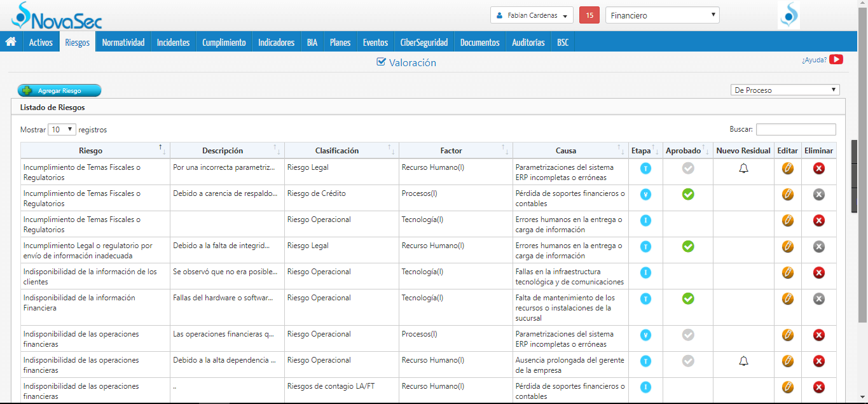Open the Indicadores menu
Screen dimensions: 868x404
pos(276,42)
